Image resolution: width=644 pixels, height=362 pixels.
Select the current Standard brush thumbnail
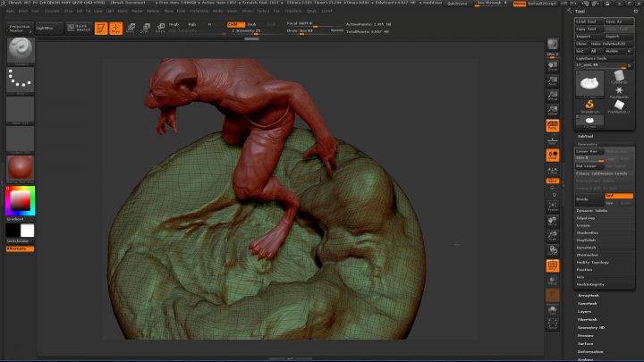20,51
